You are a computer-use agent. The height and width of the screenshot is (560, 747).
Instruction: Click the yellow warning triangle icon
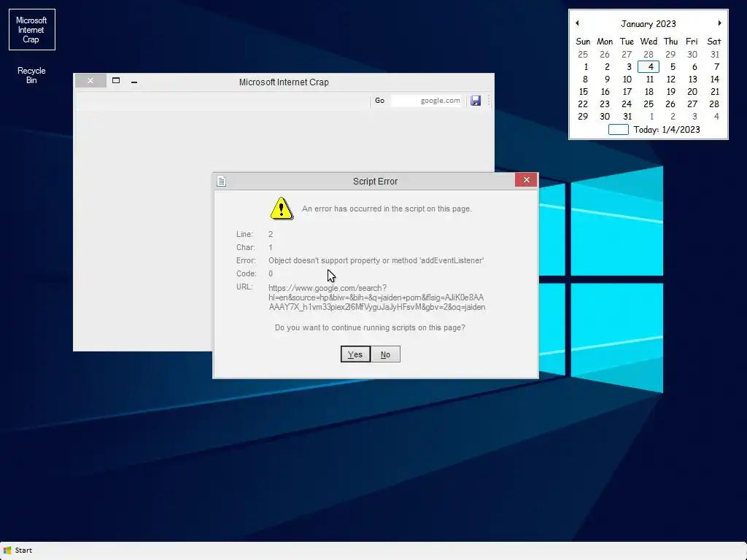[x=282, y=209]
